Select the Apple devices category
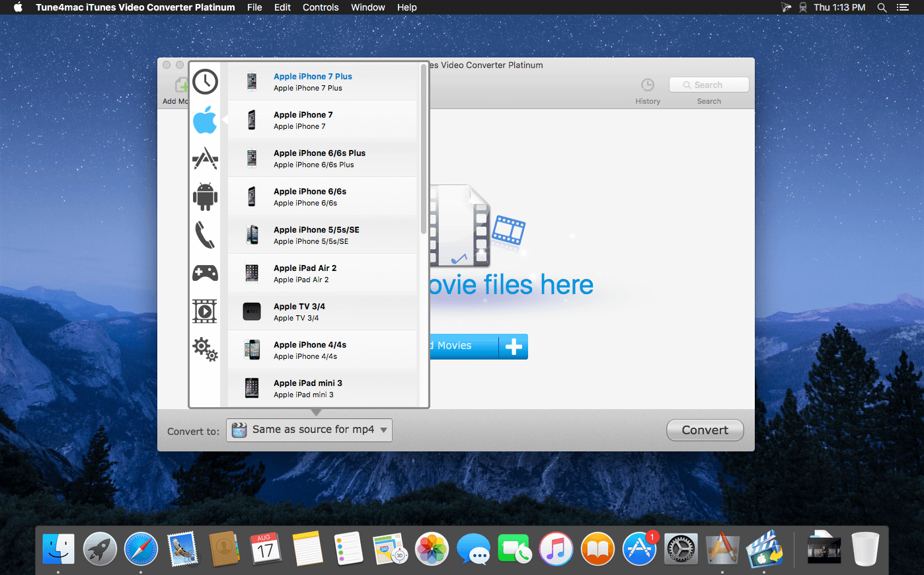 pyautogui.click(x=205, y=120)
